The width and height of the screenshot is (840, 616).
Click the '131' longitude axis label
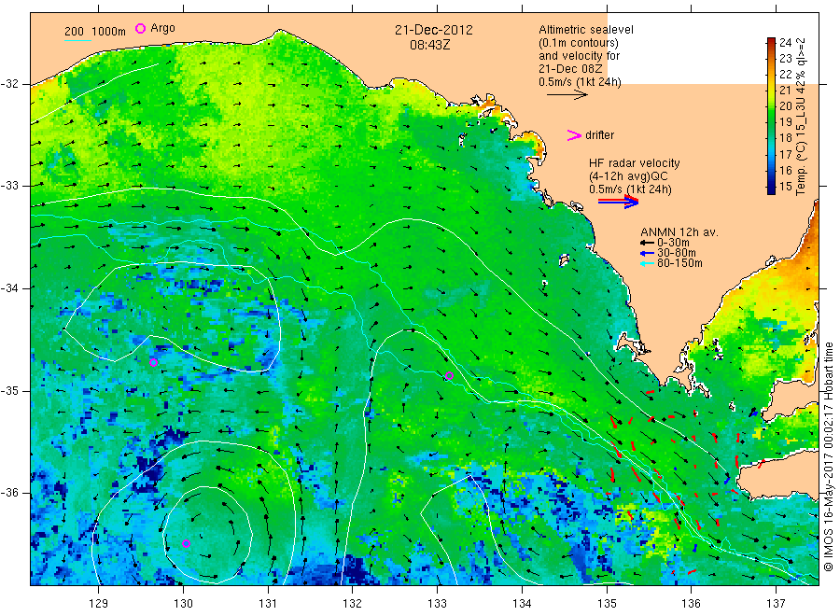(268, 604)
